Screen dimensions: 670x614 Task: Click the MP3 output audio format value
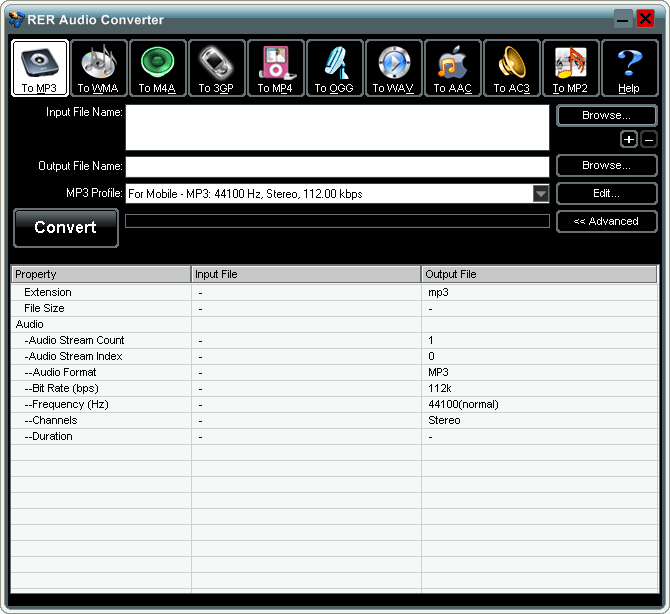(x=438, y=372)
